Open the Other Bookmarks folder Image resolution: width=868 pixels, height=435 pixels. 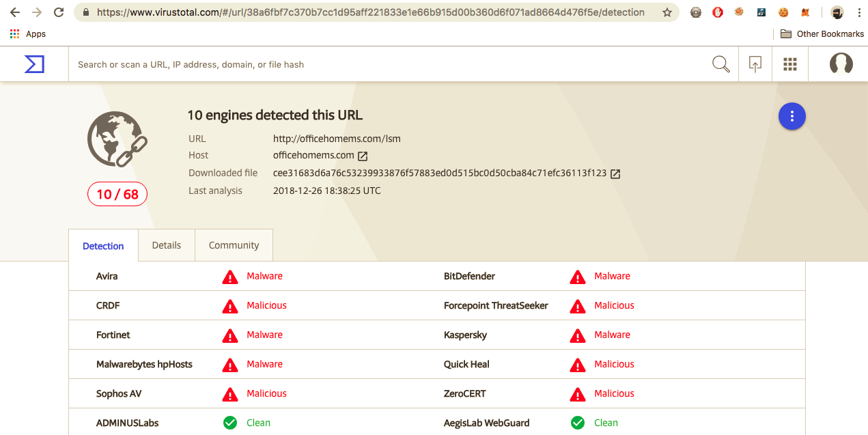coord(822,33)
